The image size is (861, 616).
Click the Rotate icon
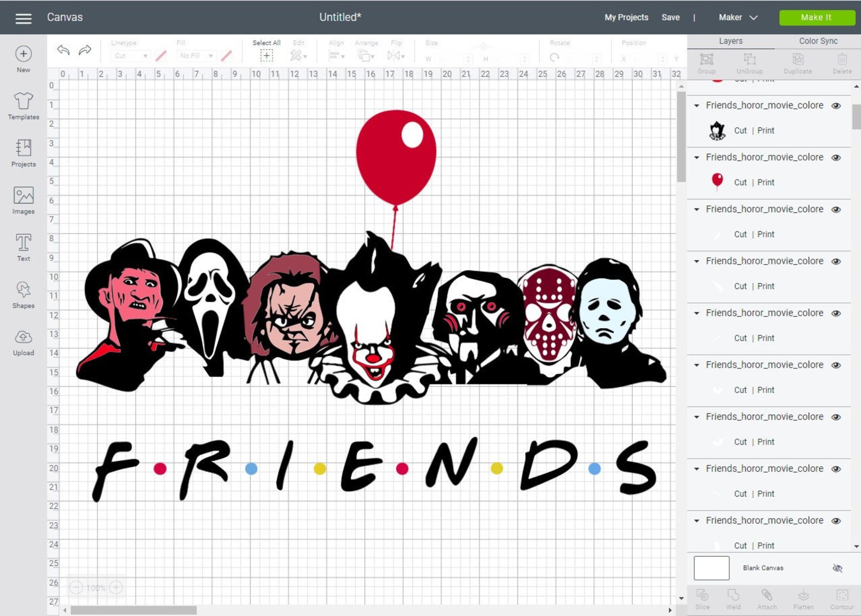[x=554, y=57]
